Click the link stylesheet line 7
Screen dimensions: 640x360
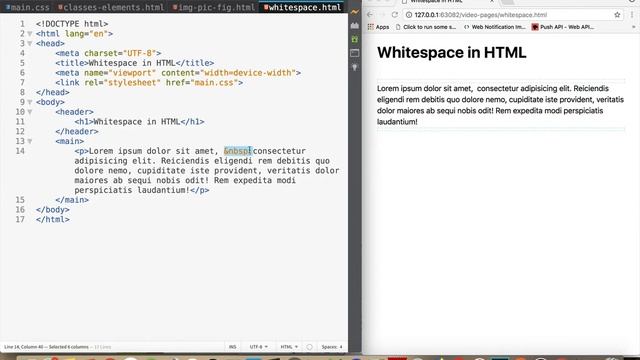[149, 83]
